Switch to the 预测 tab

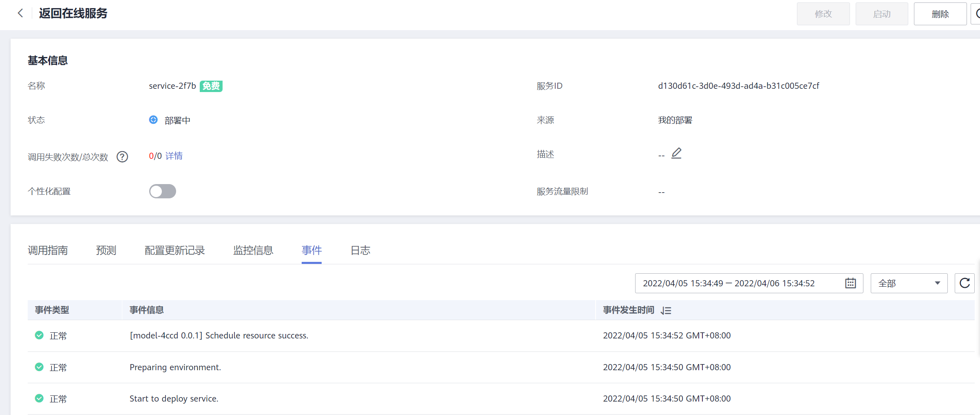[x=106, y=250]
